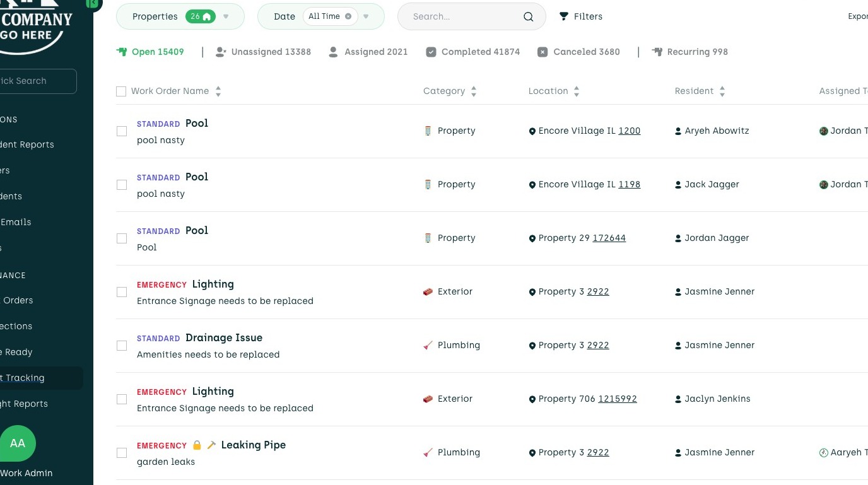This screenshot has width=868, height=485.
Task: Click the AA user avatar
Action: tap(18, 443)
